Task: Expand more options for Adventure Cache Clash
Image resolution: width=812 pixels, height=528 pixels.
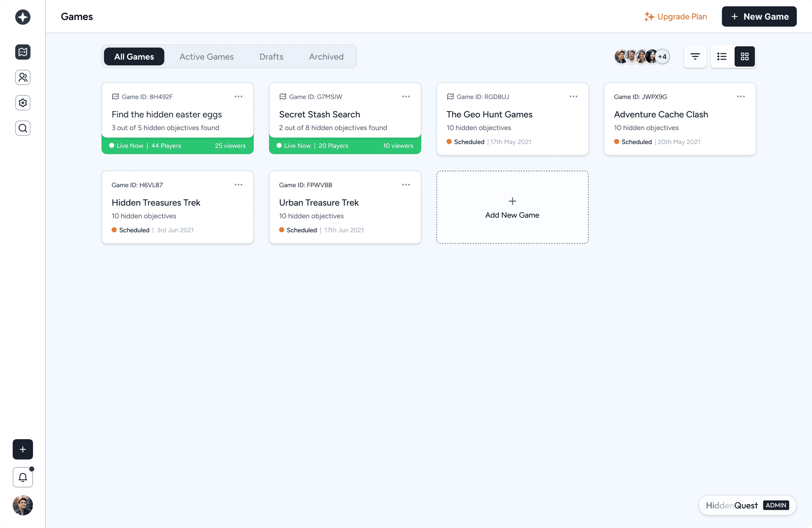Action: [x=741, y=96]
